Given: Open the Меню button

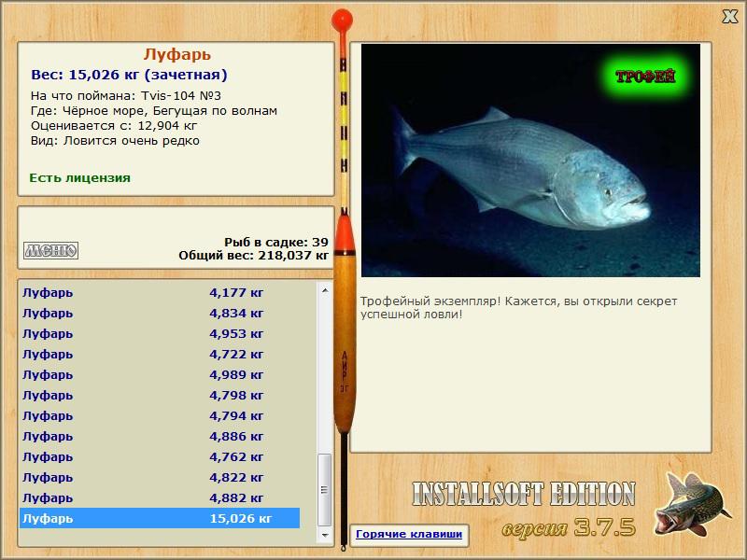Looking at the screenshot, I should (51, 250).
